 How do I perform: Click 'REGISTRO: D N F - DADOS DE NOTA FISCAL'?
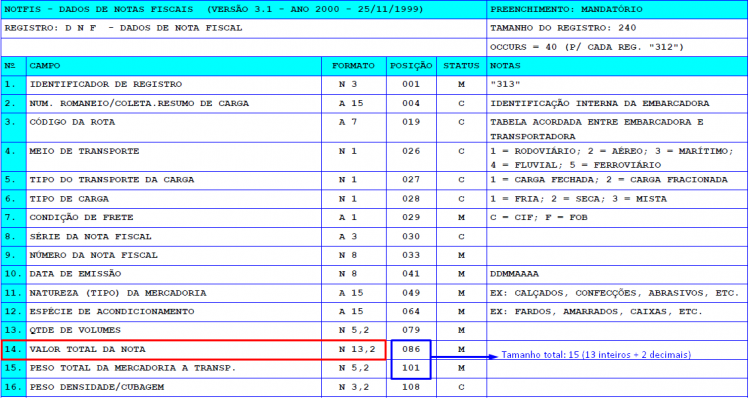coord(123,28)
